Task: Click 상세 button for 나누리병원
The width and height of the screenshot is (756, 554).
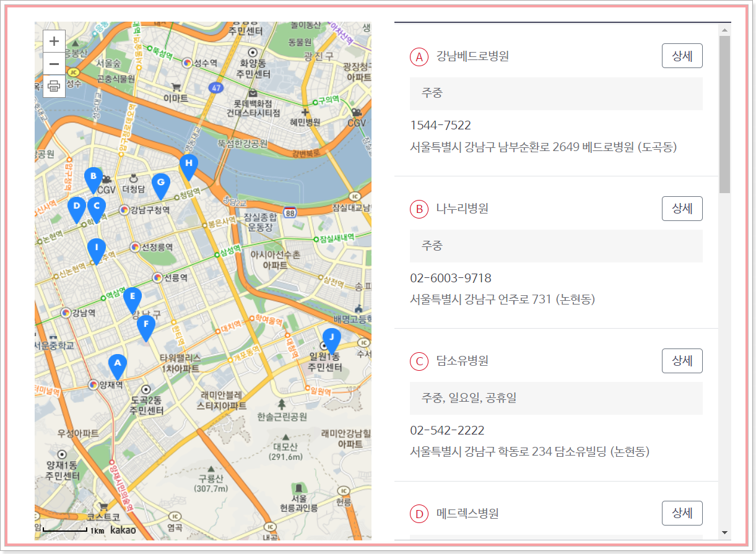Action: [x=682, y=209]
